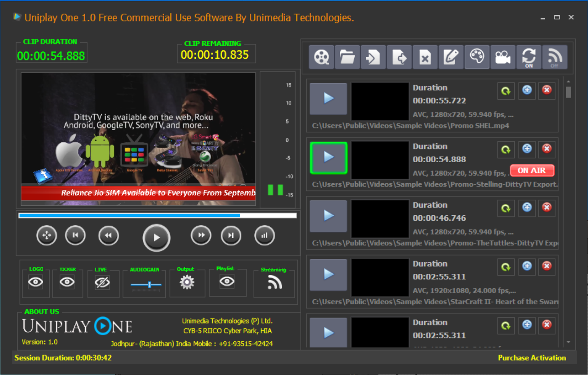Click playlist scrollbar up arrow
The height and width of the screenshot is (375, 588).
click(568, 82)
